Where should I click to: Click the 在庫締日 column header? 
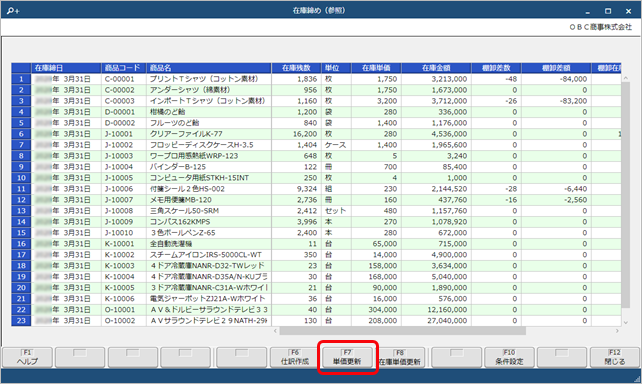(66, 68)
